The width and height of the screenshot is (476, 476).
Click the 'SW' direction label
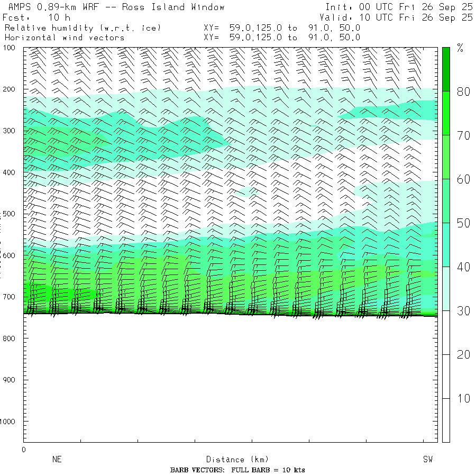coord(428,459)
